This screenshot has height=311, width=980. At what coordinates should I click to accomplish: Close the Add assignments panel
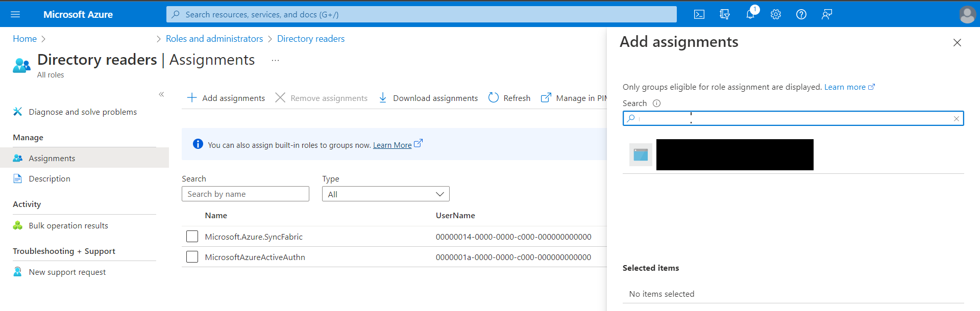(957, 43)
